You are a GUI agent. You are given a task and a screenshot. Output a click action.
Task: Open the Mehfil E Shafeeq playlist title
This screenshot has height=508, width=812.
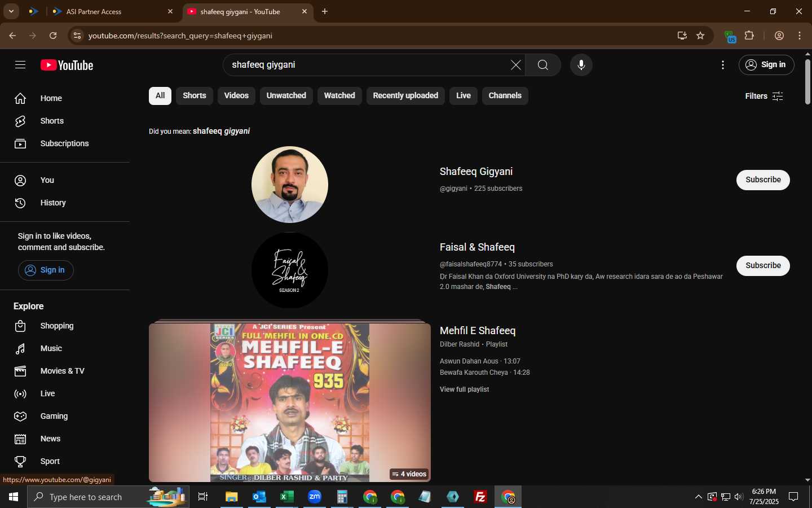click(x=478, y=331)
